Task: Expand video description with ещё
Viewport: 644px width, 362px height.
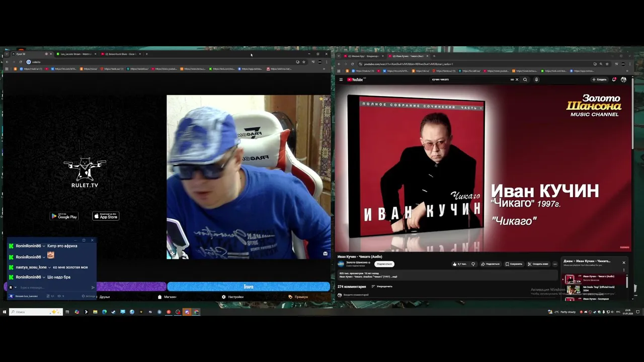Action: [394, 277]
